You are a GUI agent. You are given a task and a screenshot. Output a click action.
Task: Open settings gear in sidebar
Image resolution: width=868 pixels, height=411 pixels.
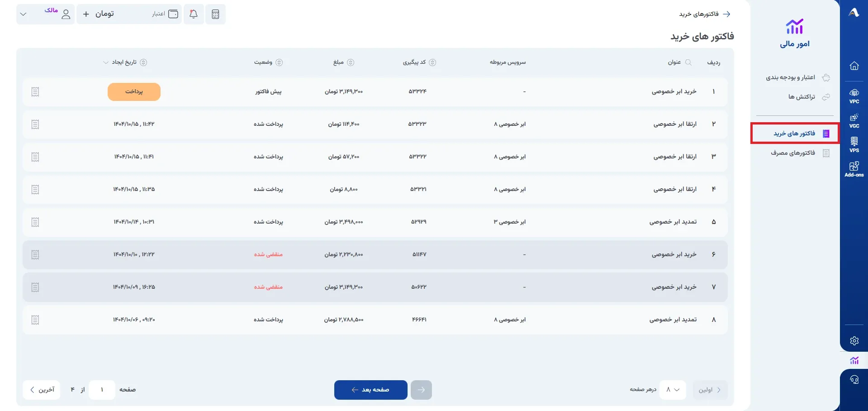pyautogui.click(x=854, y=341)
